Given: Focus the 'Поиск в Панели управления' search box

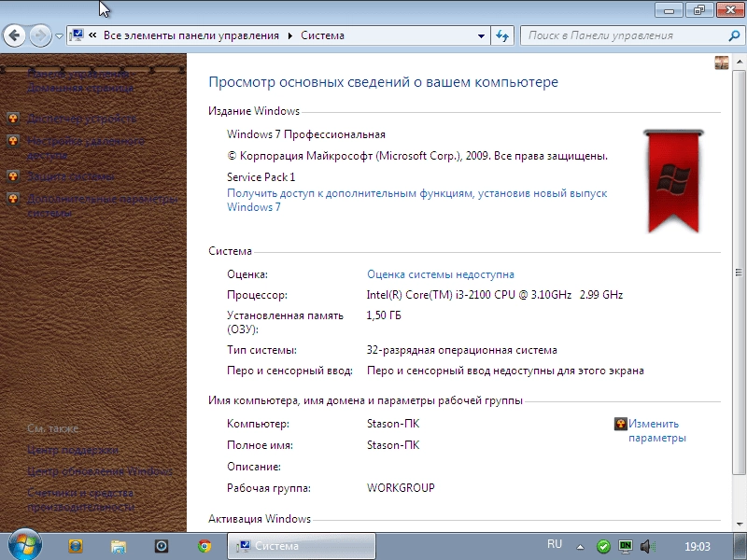Looking at the screenshot, I should (x=625, y=35).
